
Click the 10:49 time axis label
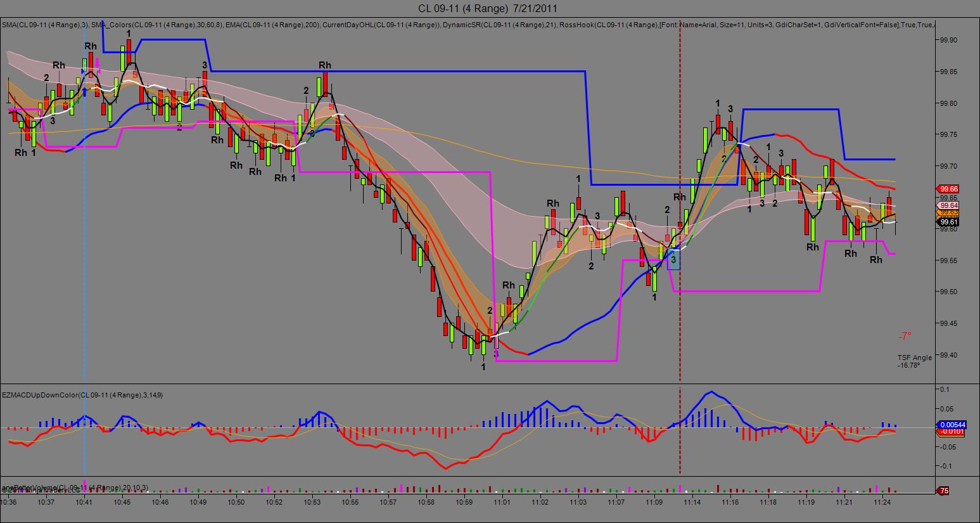[198, 502]
